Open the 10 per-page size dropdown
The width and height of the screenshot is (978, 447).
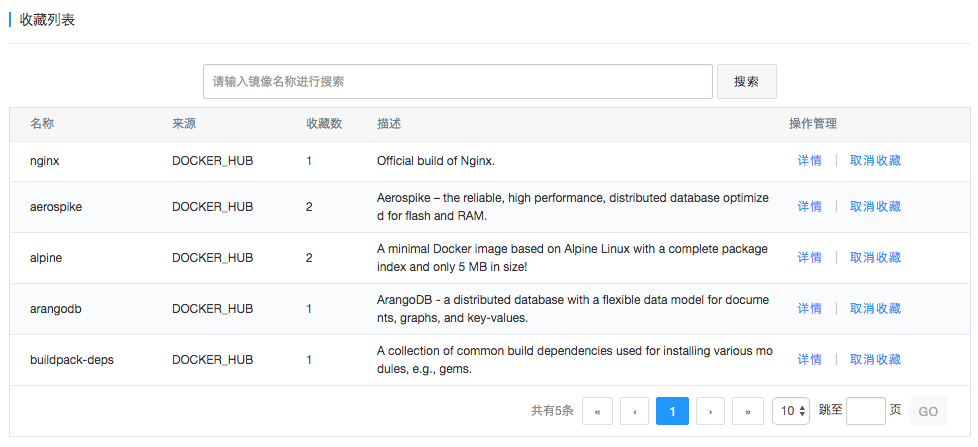[790, 411]
